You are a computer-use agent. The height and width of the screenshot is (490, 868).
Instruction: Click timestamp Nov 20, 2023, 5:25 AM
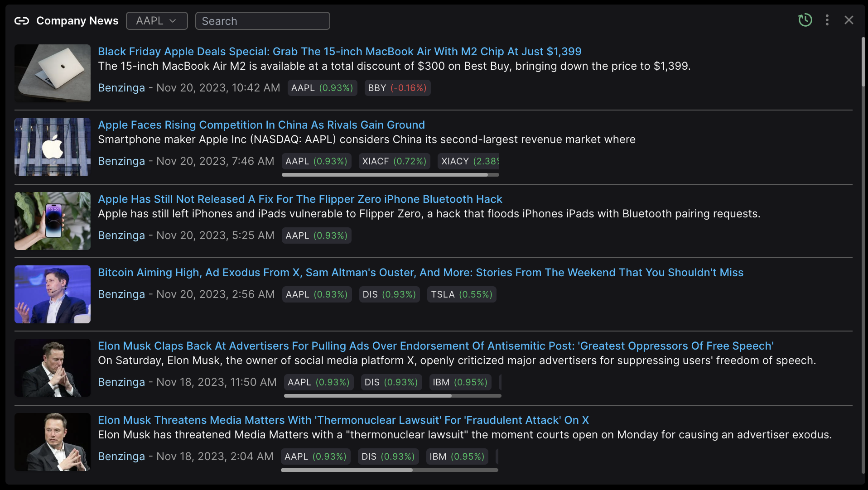(x=215, y=235)
